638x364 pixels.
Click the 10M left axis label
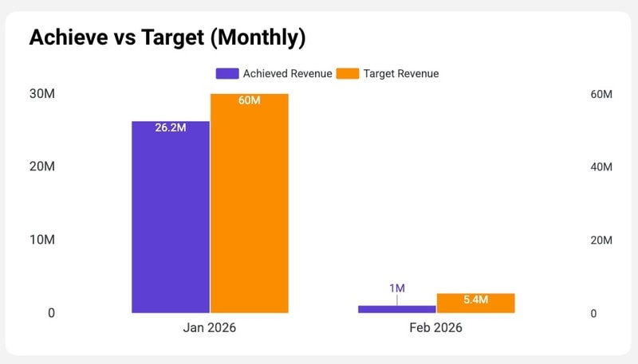(x=41, y=241)
